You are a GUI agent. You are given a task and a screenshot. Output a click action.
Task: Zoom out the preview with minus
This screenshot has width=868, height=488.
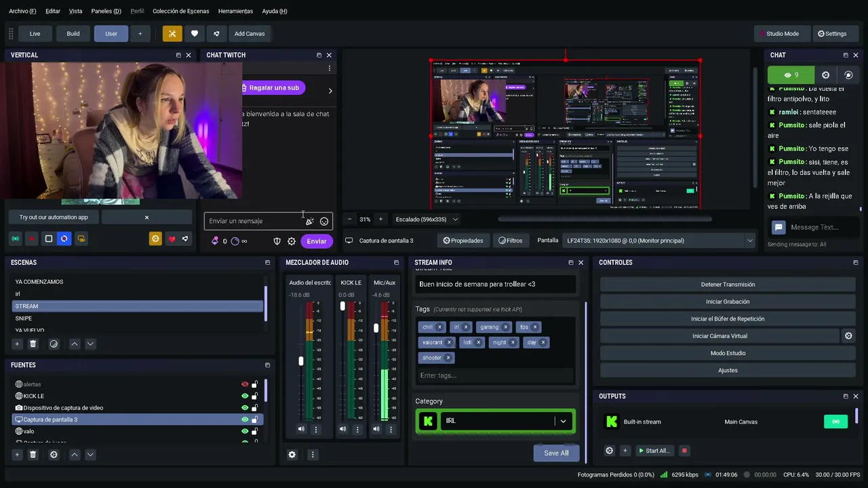(349, 219)
